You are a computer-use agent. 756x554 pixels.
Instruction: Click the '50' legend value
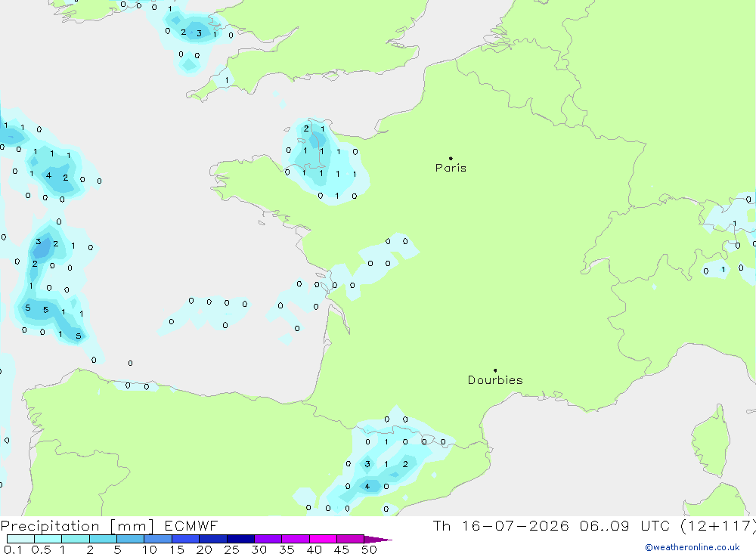click(370, 549)
